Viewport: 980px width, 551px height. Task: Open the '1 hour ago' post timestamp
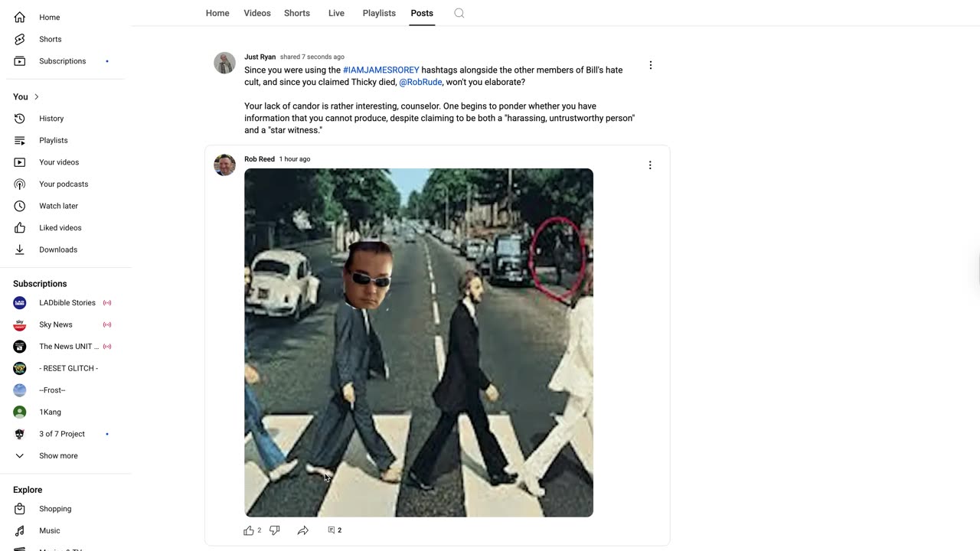(295, 159)
